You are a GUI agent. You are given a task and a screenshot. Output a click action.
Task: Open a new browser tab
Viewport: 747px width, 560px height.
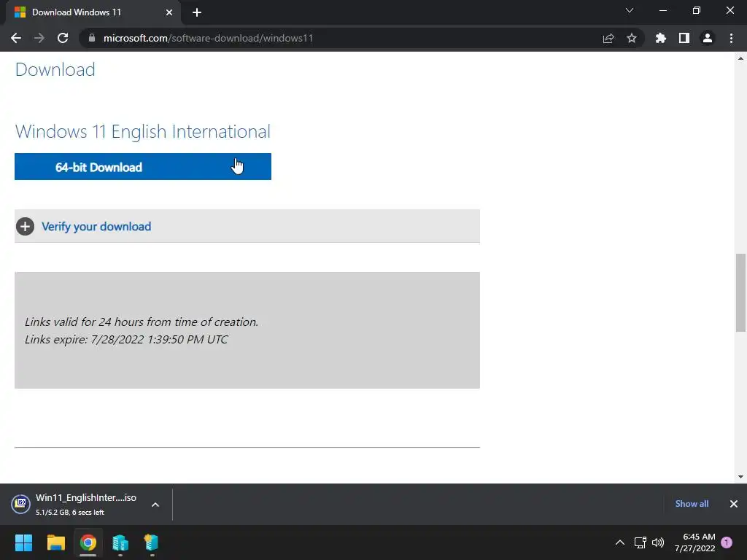coord(197,12)
